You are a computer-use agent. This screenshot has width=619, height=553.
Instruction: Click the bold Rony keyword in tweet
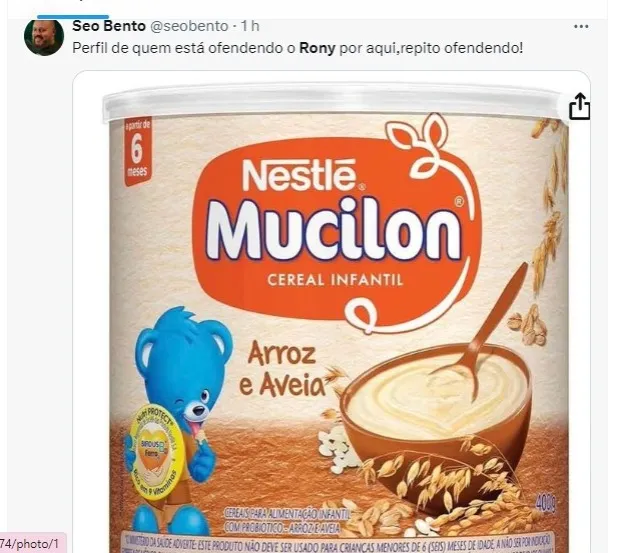317,48
